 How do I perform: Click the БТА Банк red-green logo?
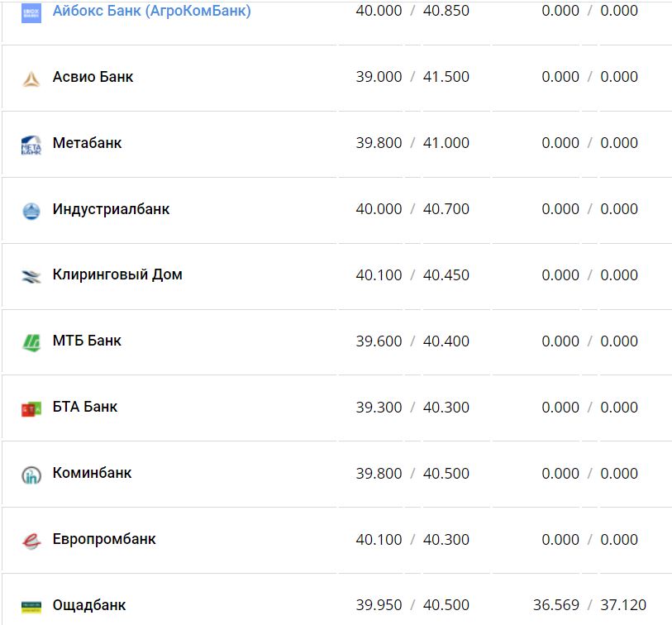pos(31,408)
